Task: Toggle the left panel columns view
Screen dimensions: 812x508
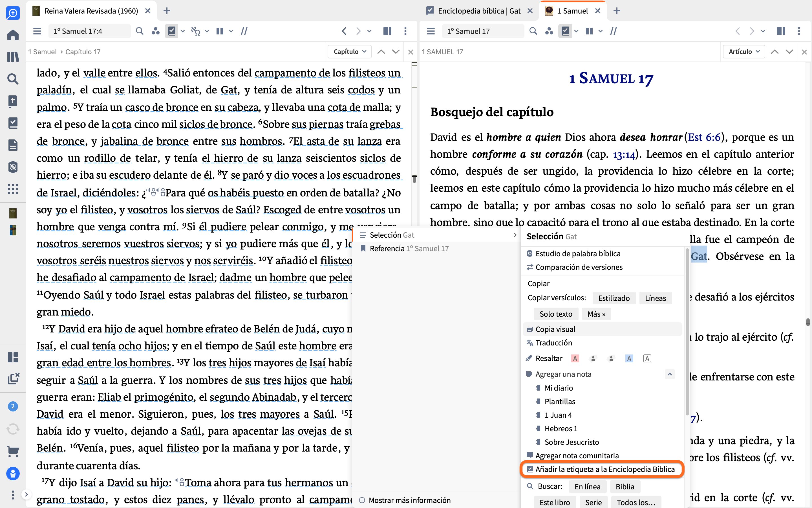Action: 220,31
